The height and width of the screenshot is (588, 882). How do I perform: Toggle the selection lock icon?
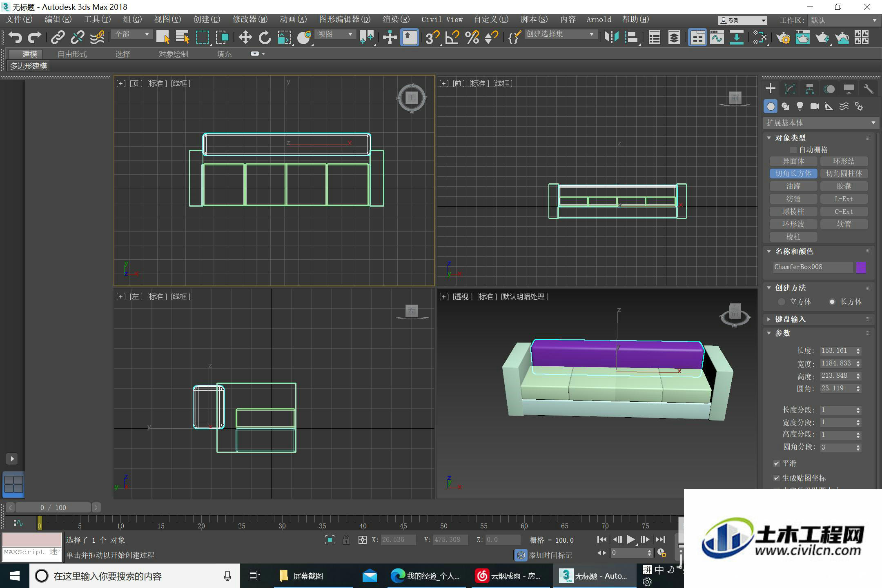pyautogui.click(x=346, y=540)
